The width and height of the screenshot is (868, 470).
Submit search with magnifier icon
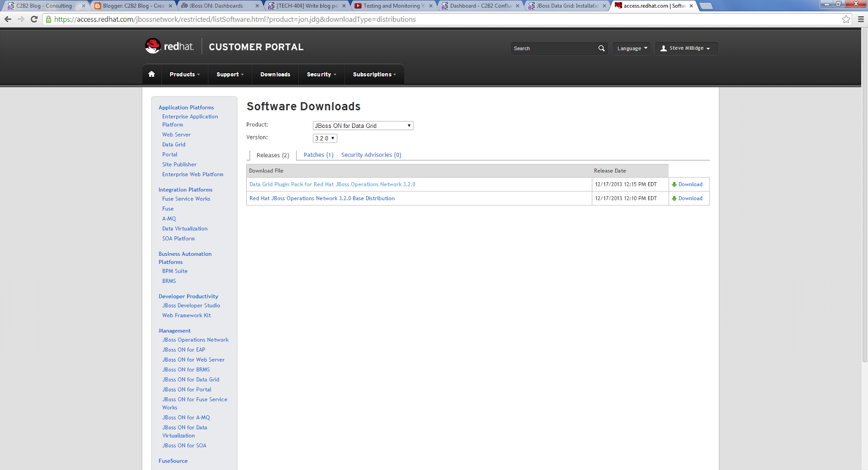(601, 48)
